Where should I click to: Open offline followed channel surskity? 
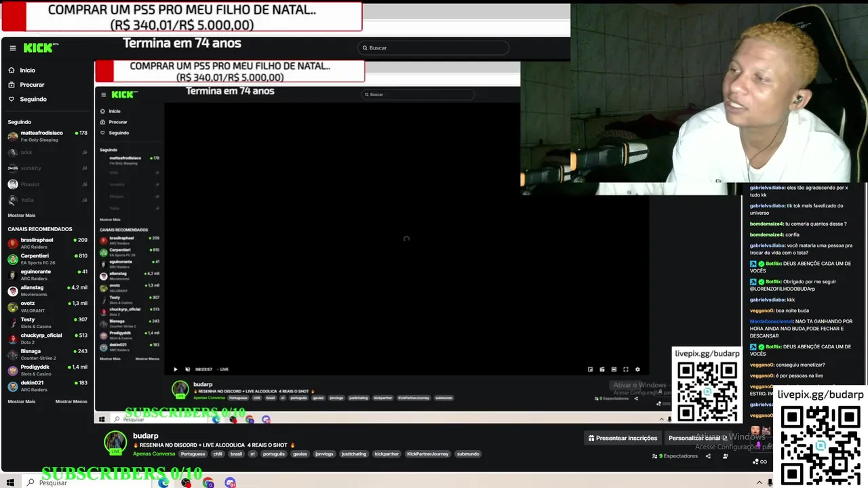pos(47,168)
